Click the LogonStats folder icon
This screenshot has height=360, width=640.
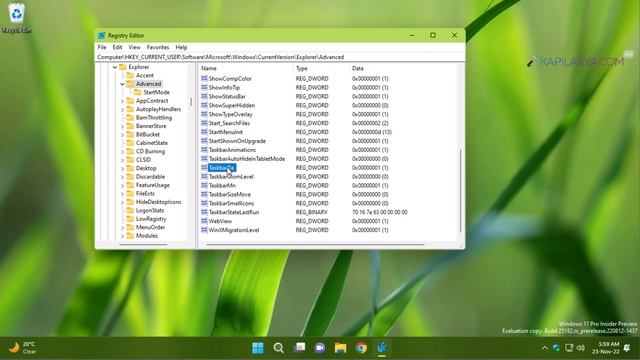point(130,211)
